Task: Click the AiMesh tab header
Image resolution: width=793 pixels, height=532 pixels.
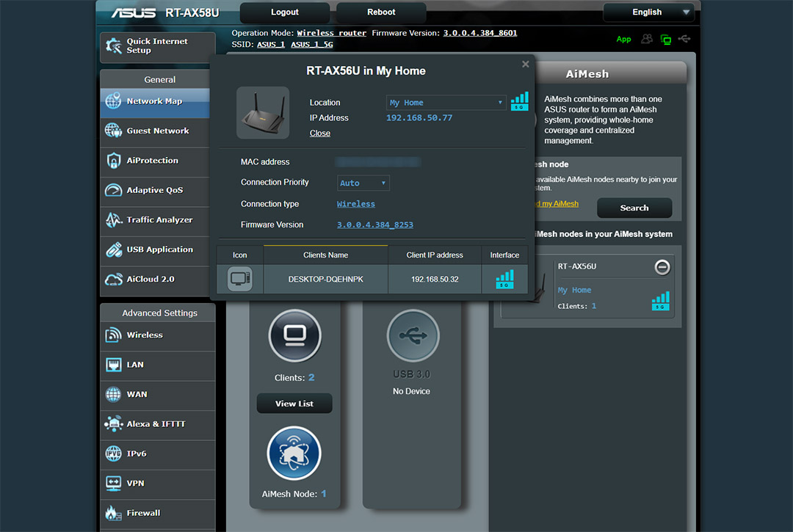Action: click(587, 74)
